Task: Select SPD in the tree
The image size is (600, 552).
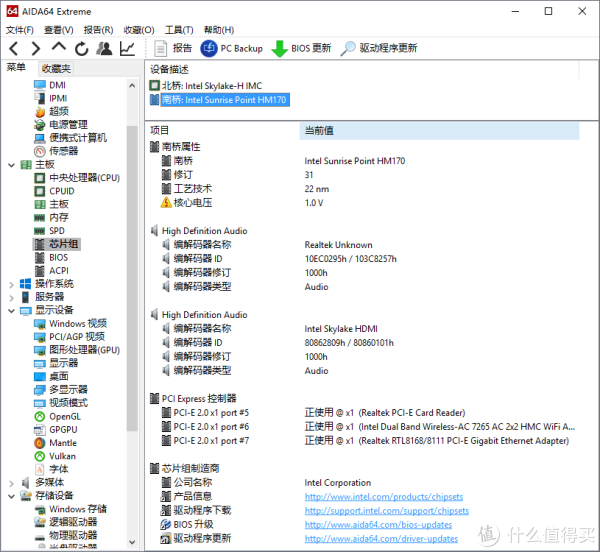Action: (49, 231)
